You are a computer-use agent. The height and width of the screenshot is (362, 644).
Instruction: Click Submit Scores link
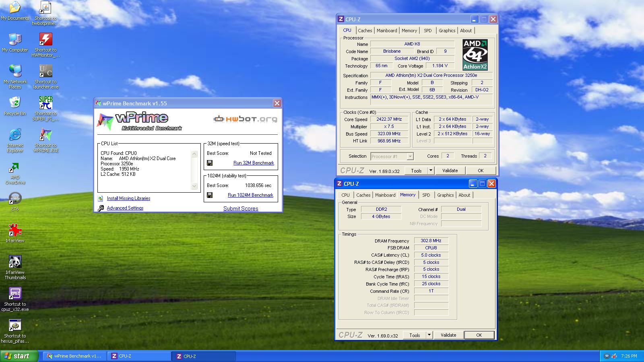click(x=241, y=208)
